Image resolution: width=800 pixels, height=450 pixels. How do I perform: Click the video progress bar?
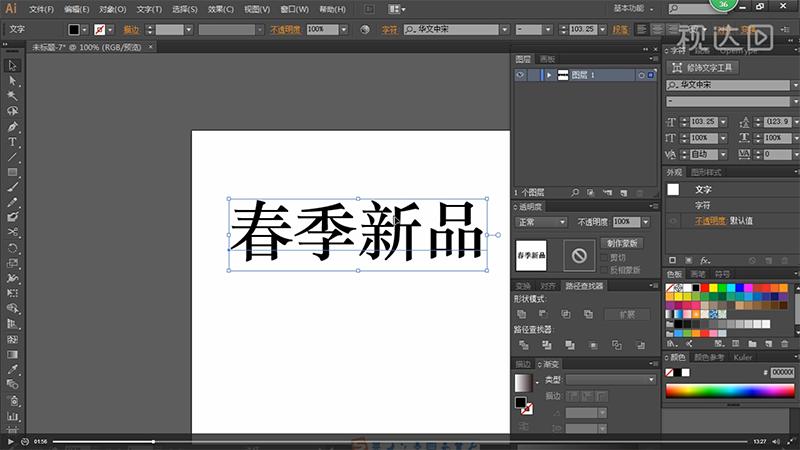pyautogui.click(x=399, y=441)
